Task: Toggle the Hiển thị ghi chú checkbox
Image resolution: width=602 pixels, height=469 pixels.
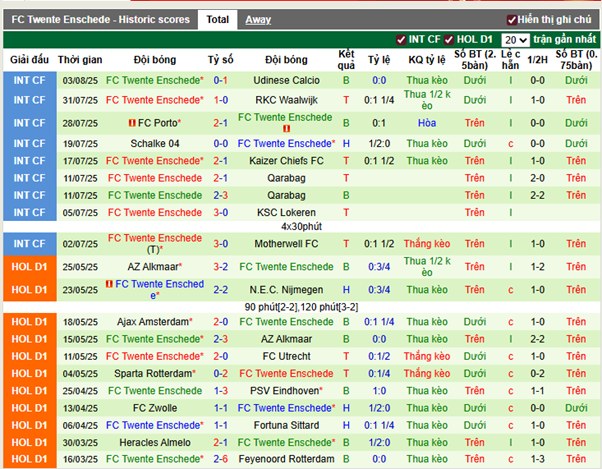Action: tap(511, 20)
